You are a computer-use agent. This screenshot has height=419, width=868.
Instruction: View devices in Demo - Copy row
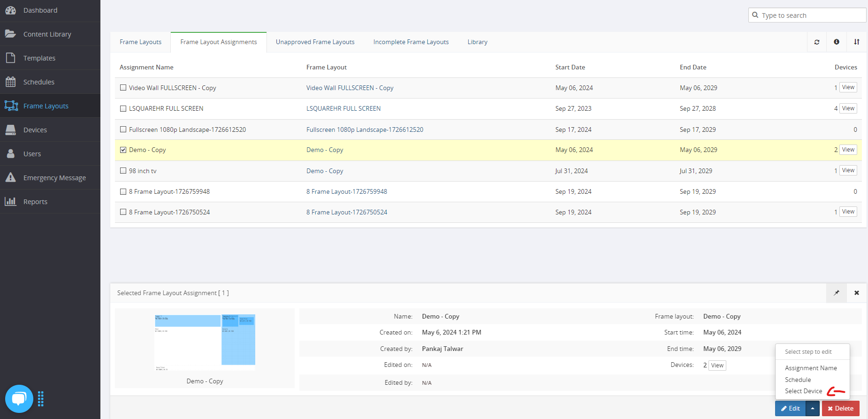coord(848,150)
